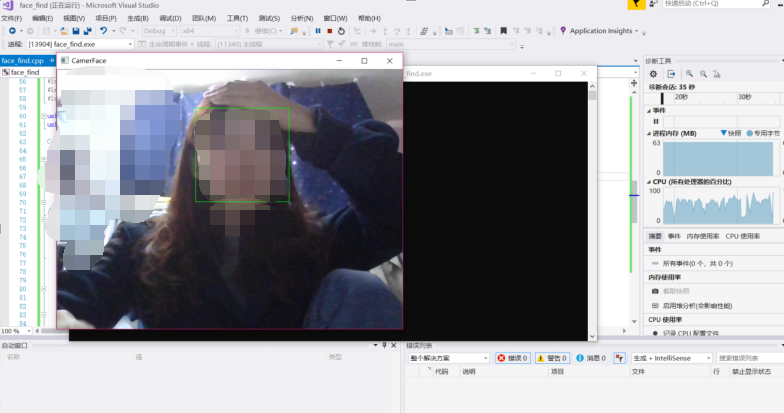Click the editor zoom 100 % box
The width and height of the screenshot is (784, 413).
tap(16, 331)
